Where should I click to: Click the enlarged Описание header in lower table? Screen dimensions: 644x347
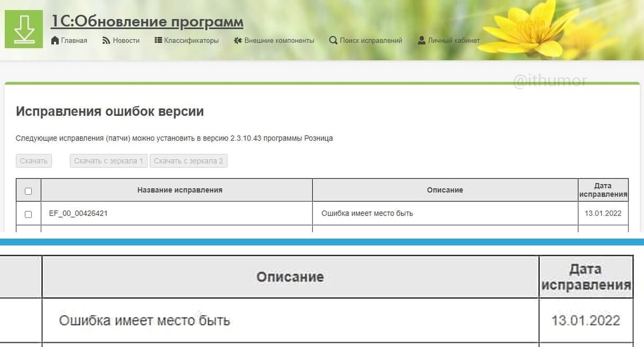[290, 277]
